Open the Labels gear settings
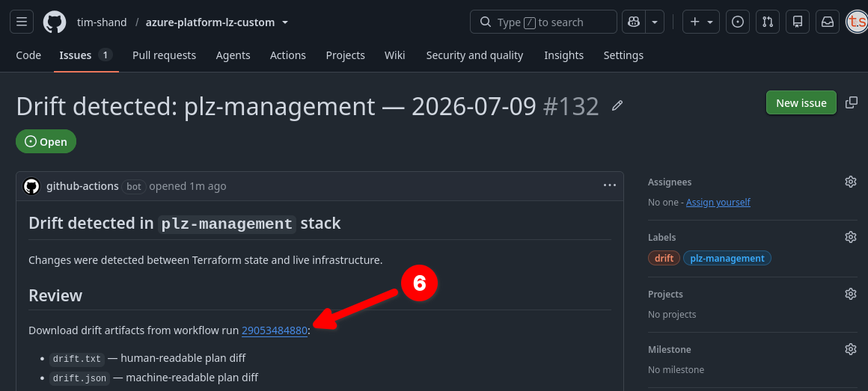 pyautogui.click(x=851, y=237)
